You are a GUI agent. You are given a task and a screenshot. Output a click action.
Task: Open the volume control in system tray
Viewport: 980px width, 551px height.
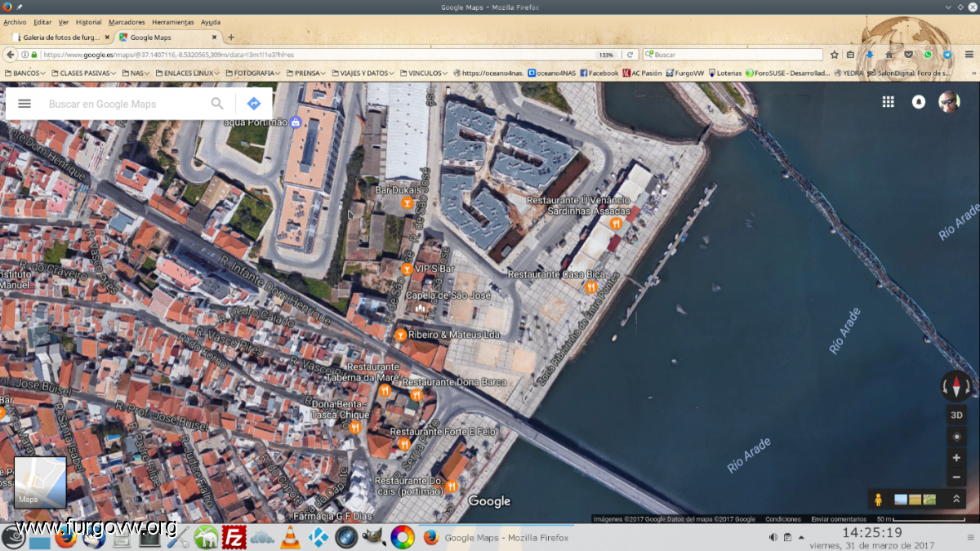[x=773, y=537]
